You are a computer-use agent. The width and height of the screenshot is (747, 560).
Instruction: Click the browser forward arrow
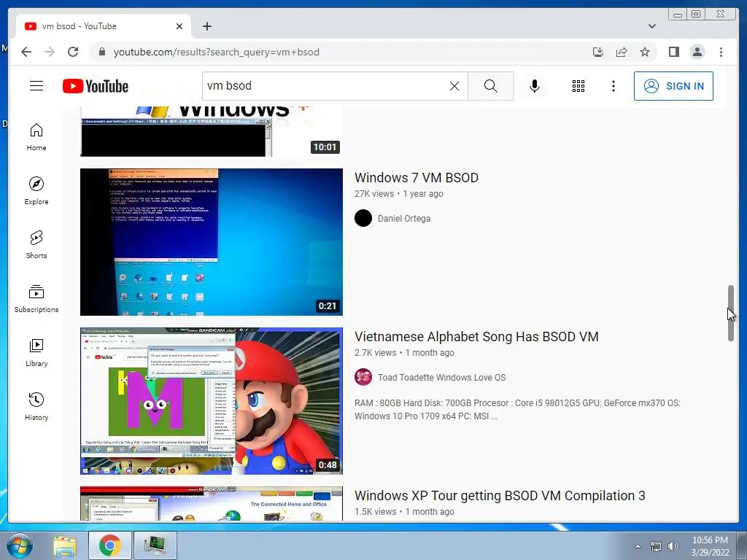pyautogui.click(x=50, y=52)
